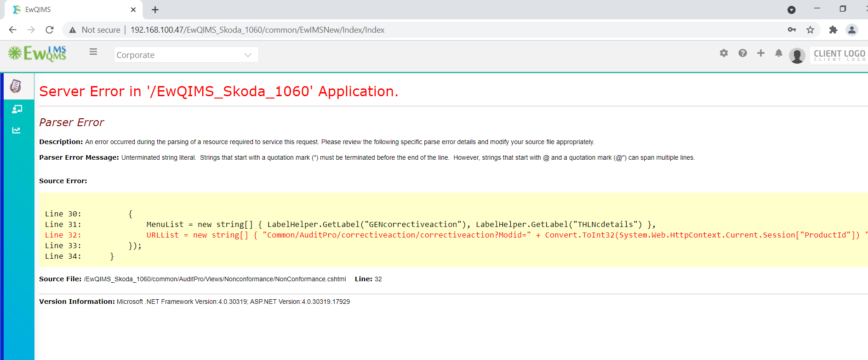Select the presenter sidebar icon
Image resolution: width=868 pixels, height=360 pixels.
[x=17, y=109]
